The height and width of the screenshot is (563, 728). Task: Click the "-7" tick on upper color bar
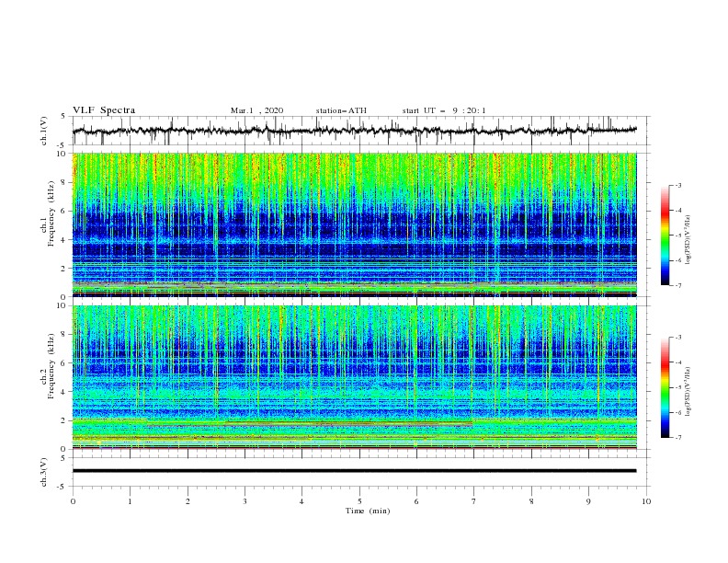(x=678, y=285)
